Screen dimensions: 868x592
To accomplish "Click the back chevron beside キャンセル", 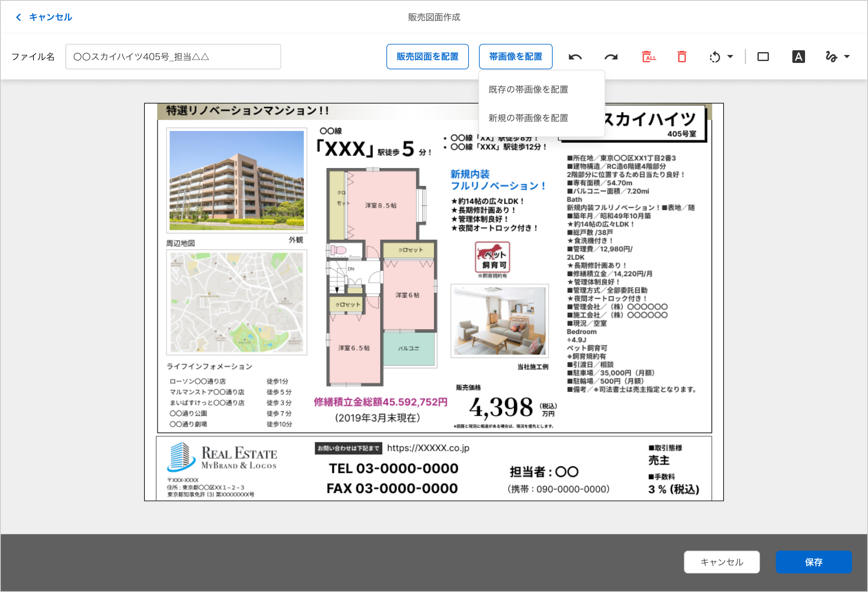I will click(18, 17).
